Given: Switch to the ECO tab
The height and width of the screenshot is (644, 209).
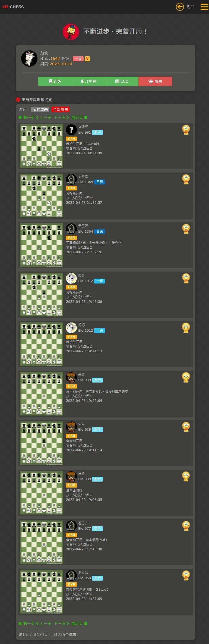Looking at the screenshot, I should 122,81.
